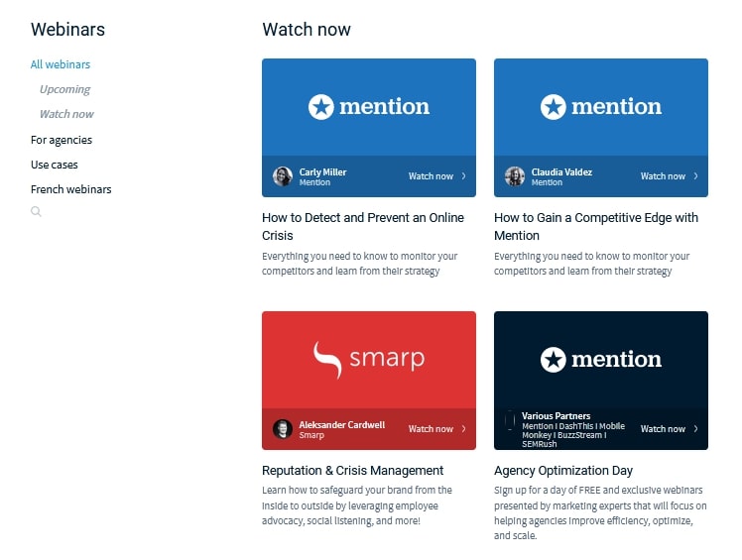Click the chevron beside Carly Miller's Watch now

coord(464,176)
